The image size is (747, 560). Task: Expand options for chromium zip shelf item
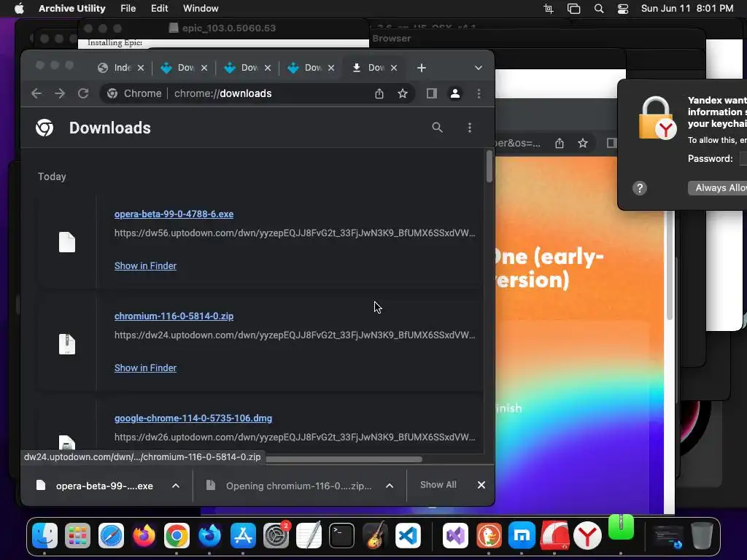(390, 486)
